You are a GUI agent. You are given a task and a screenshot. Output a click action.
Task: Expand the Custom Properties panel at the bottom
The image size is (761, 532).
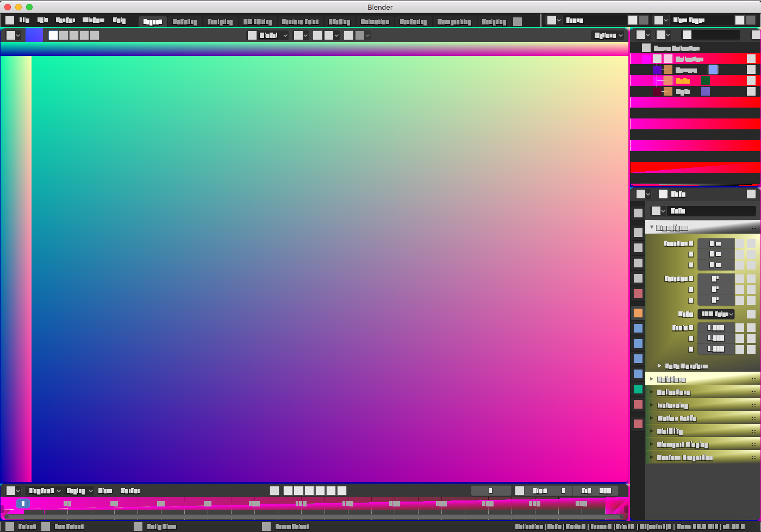click(x=702, y=458)
